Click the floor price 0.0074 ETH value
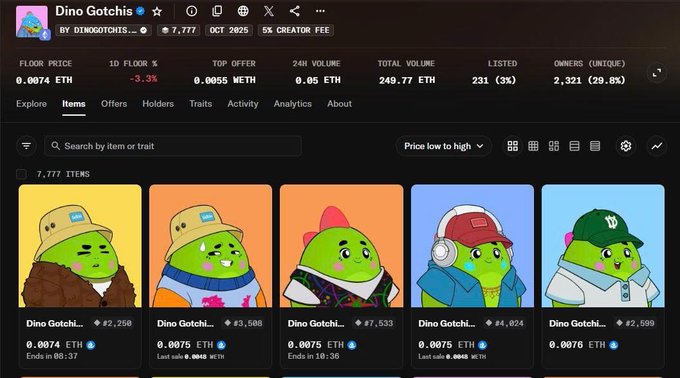The height and width of the screenshot is (378, 680). 44,80
